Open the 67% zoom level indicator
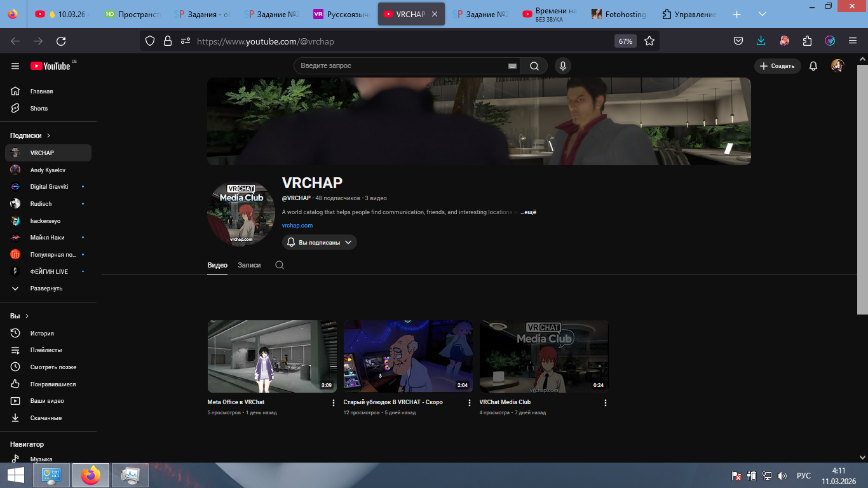Screen dimensions: 868x488 [x=625, y=41]
